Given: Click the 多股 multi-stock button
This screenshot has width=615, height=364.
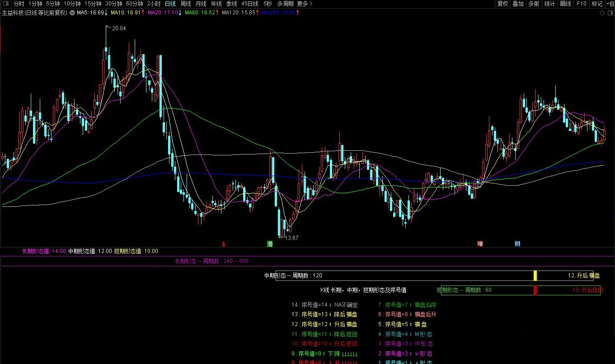Looking at the screenshot, I should [534, 4].
